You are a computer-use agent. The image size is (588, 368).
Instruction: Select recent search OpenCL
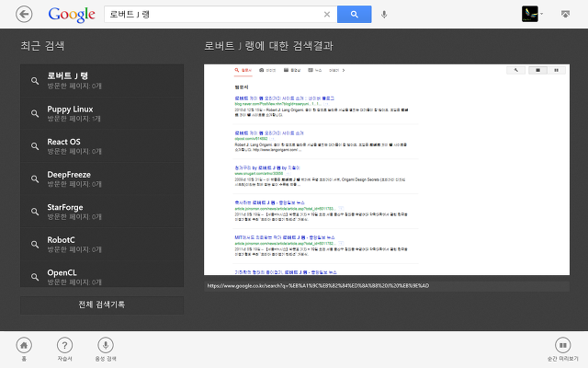pyautogui.click(x=102, y=274)
